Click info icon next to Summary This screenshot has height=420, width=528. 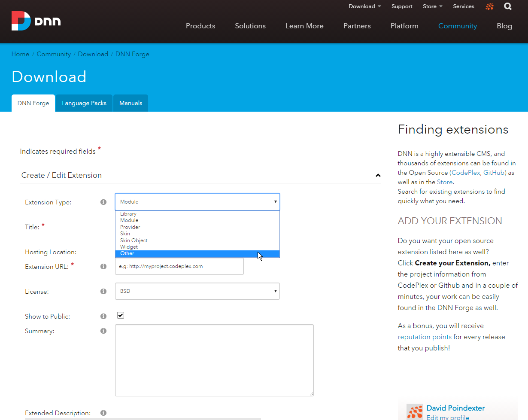pos(103,331)
